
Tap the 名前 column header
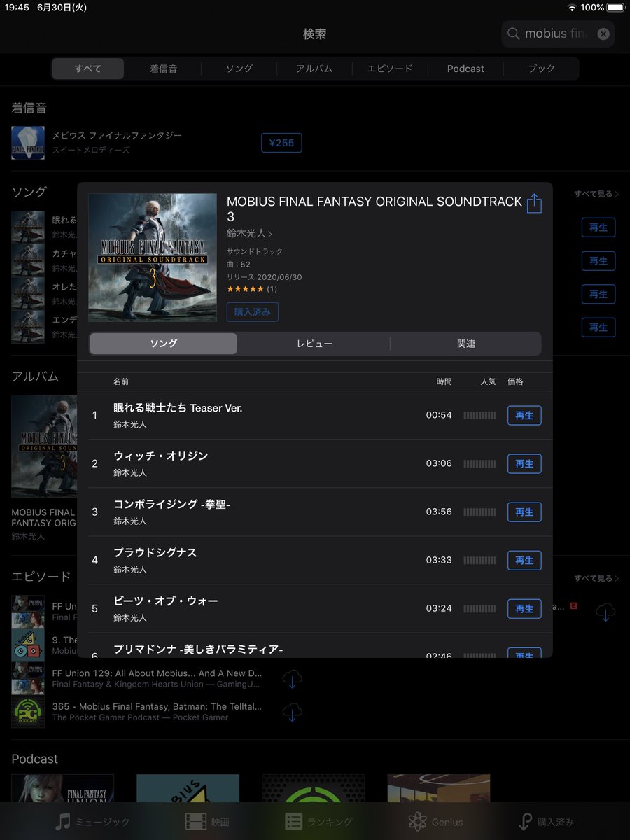click(x=121, y=381)
